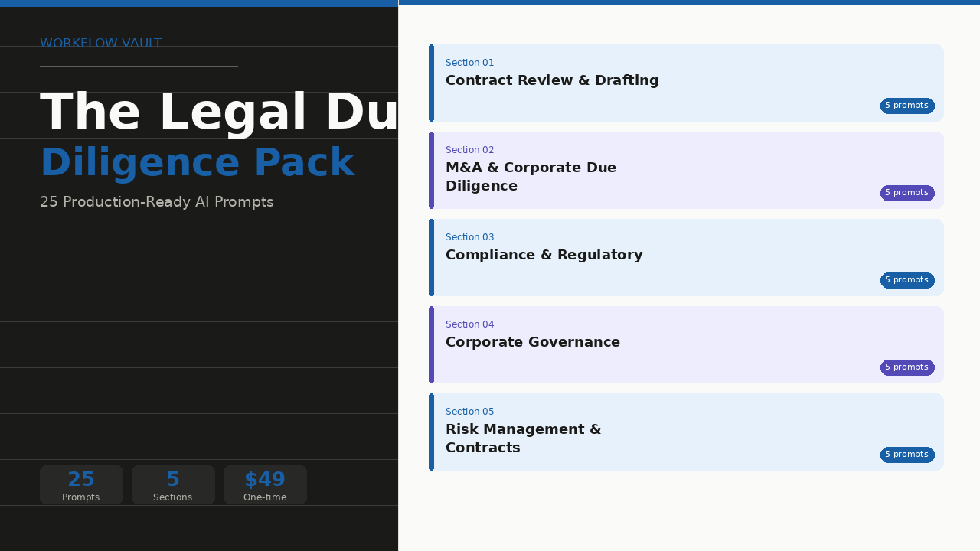Click the "The Legal Du" headline
Viewport: 980px width, 551px height.
click(x=219, y=112)
